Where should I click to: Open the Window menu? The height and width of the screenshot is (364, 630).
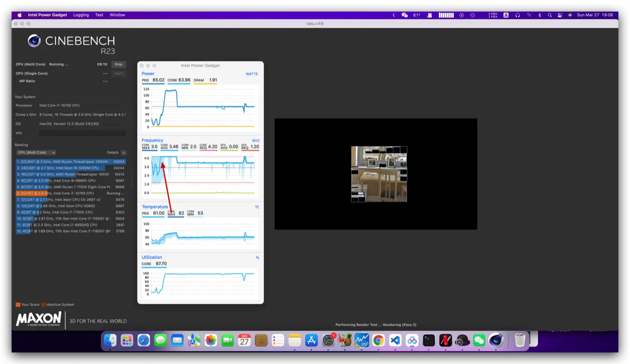pyautogui.click(x=117, y=15)
